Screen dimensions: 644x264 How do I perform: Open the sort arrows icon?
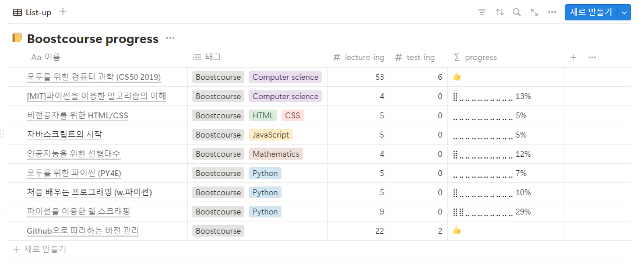point(499,12)
